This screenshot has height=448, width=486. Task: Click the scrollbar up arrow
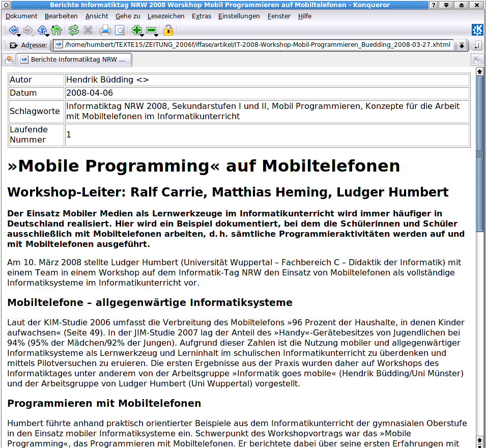pyautogui.click(x=479, y=72)
